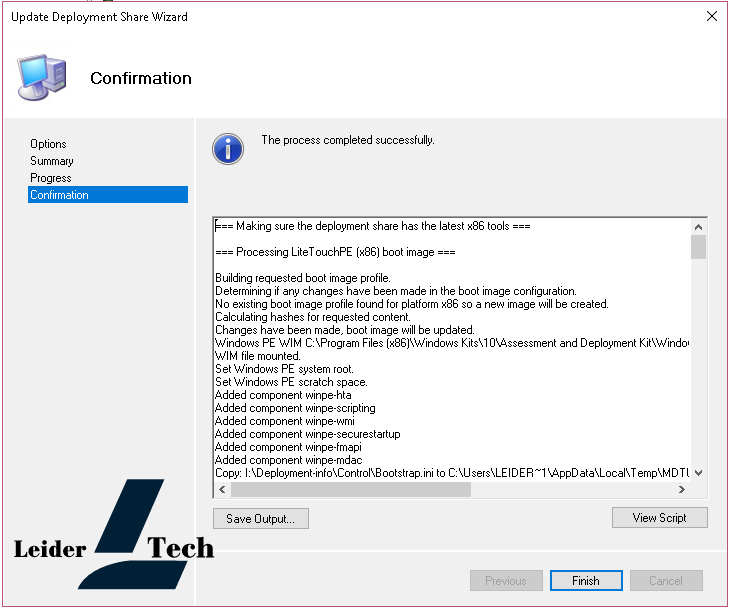
Task: Click the Save Output button
Action: click(x=260, y=519)
